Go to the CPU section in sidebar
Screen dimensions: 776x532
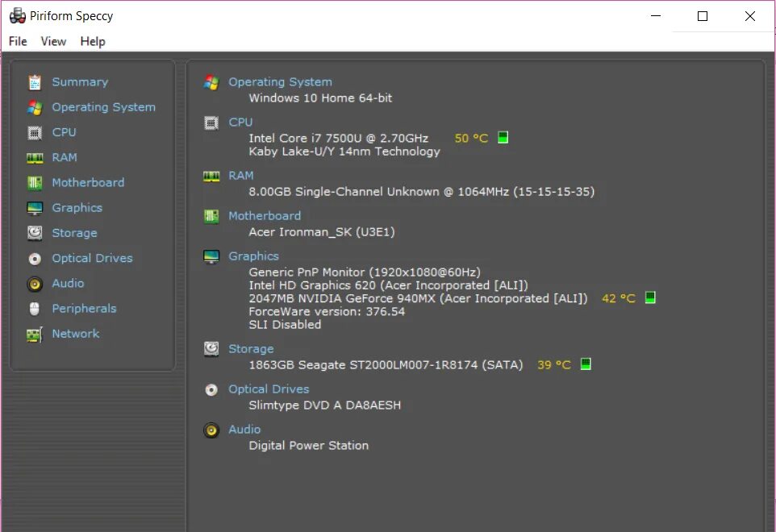pyautogui.click(x=65, y=132)
